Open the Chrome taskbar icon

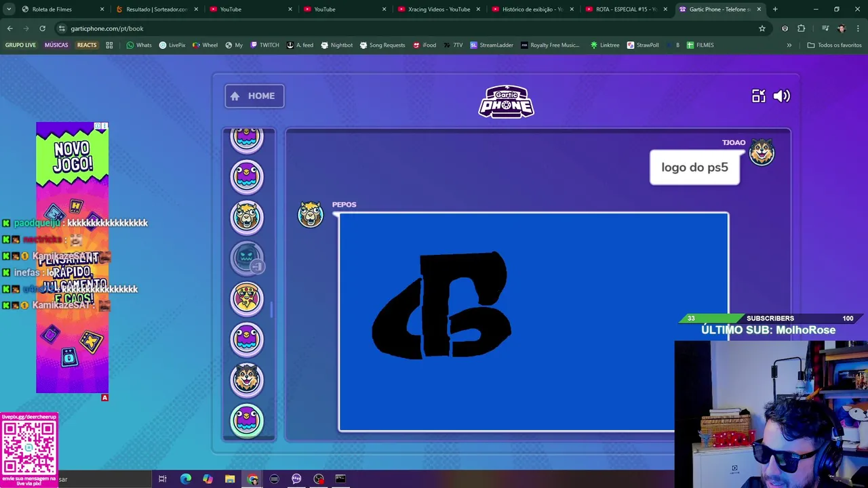pyautogui.click(x=252, y=479)
